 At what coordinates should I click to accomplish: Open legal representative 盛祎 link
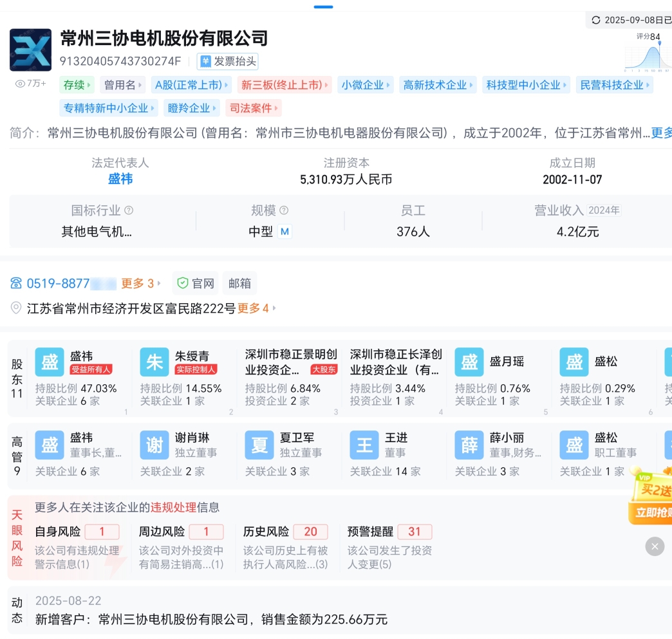click(x=120, y=179)
